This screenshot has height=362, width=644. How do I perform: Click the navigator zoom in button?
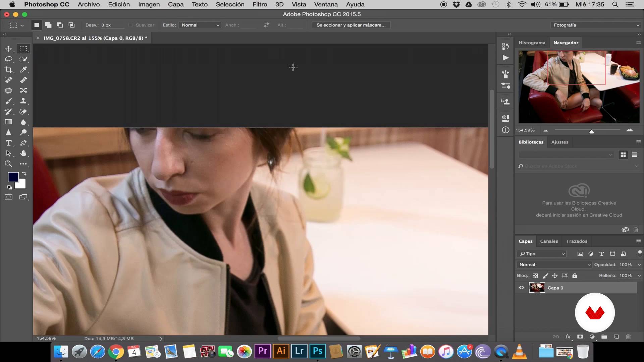tap(630, 130)
